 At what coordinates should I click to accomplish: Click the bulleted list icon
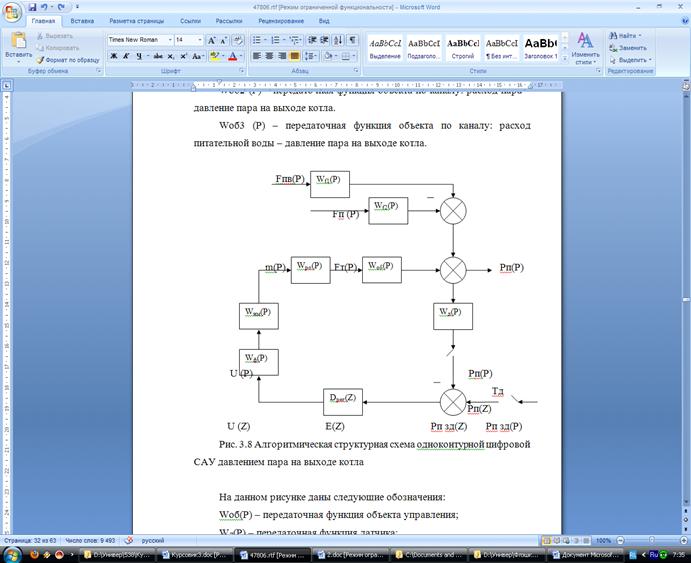[256, 40]
